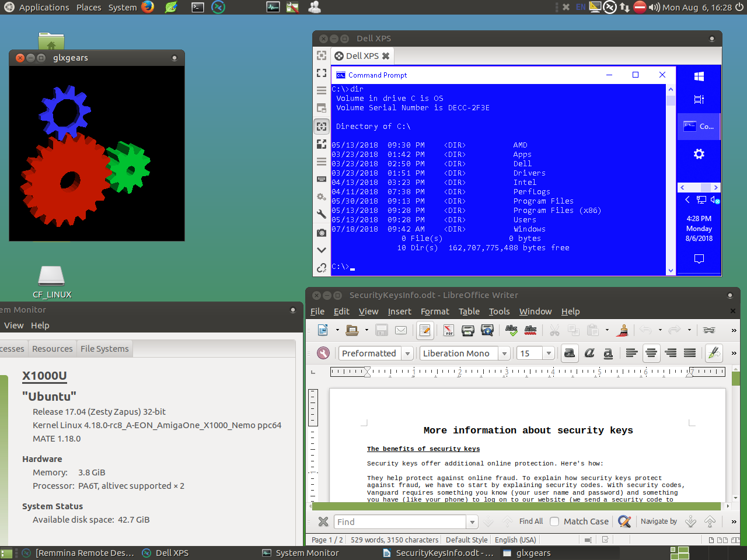Image resolution: width=747 pixels, height=560 pixels.
Task: Enable the Match Case checkbox
Action: point(554,521)
